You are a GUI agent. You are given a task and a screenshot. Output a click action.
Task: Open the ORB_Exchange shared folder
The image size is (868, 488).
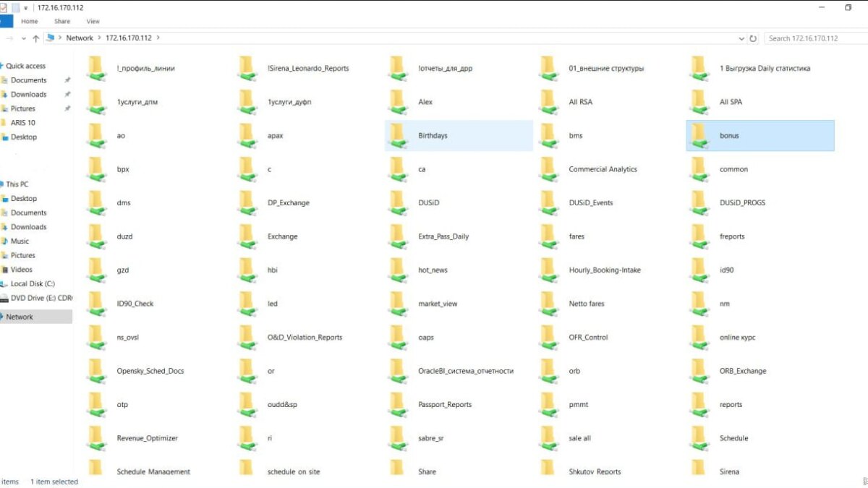click(742, 371)
